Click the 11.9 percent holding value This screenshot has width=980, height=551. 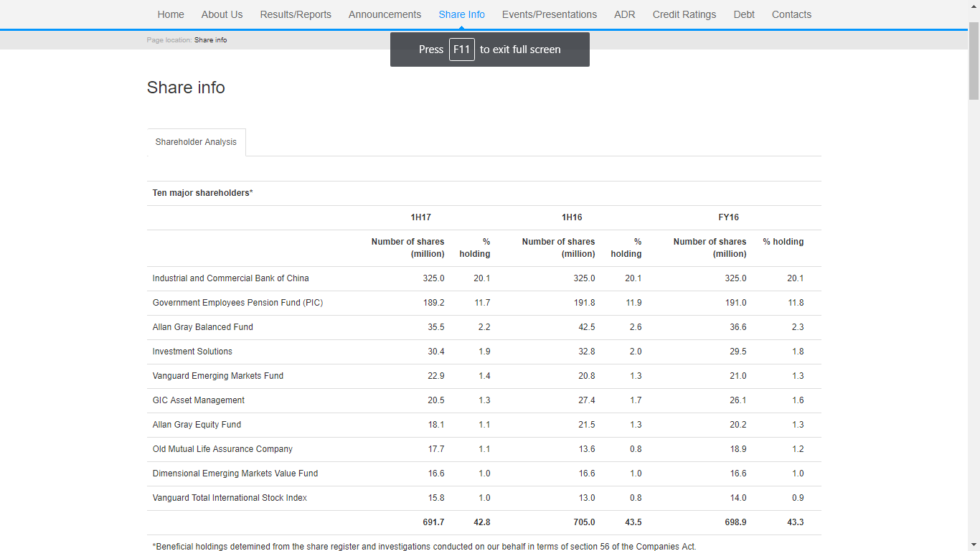click(633, 303)
